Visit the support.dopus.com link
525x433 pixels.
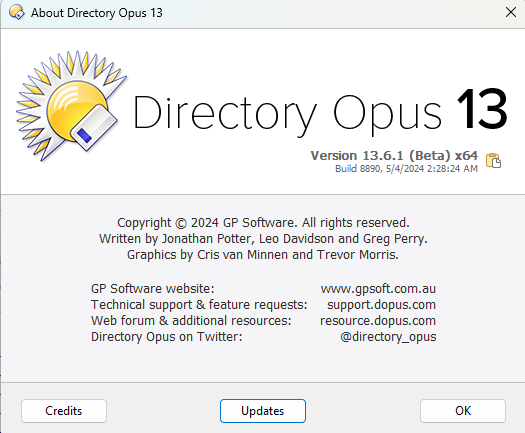click(x=381, y=305)
